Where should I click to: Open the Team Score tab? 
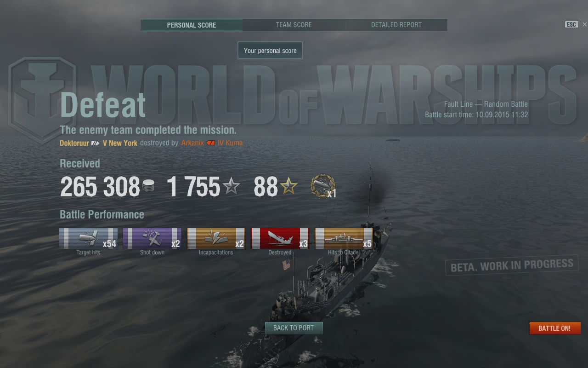click(294, 25)
